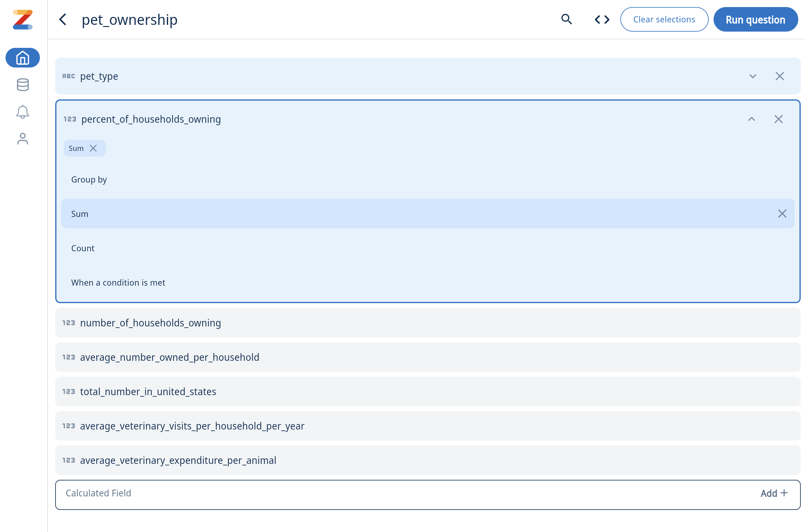Open notifications via the bell icon

22,112
